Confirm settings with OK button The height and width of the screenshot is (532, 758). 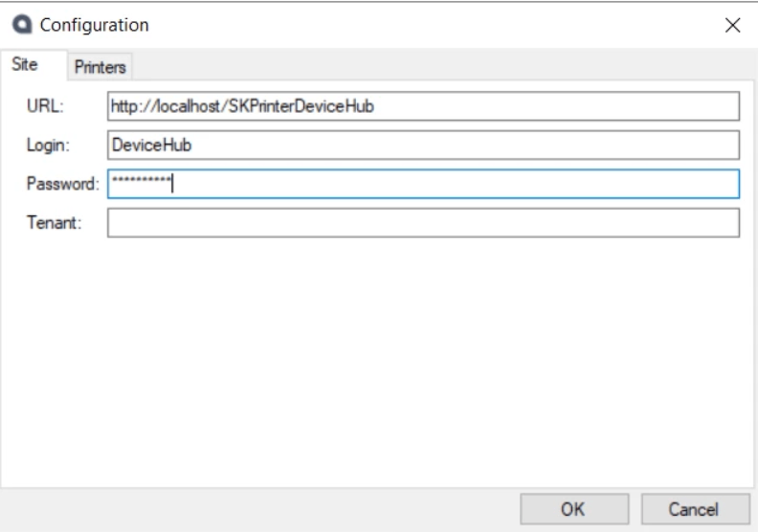[x=574, y=509]
